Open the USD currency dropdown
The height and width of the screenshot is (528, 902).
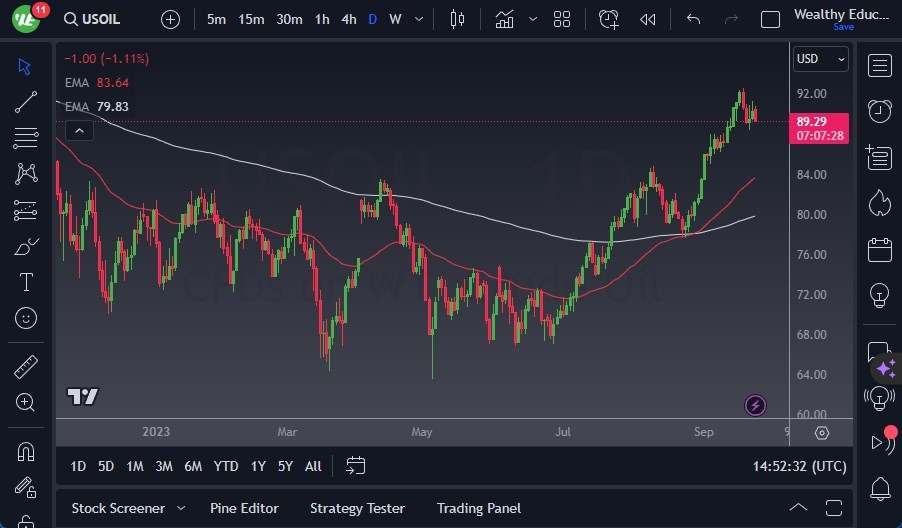[x=819, y=59]
